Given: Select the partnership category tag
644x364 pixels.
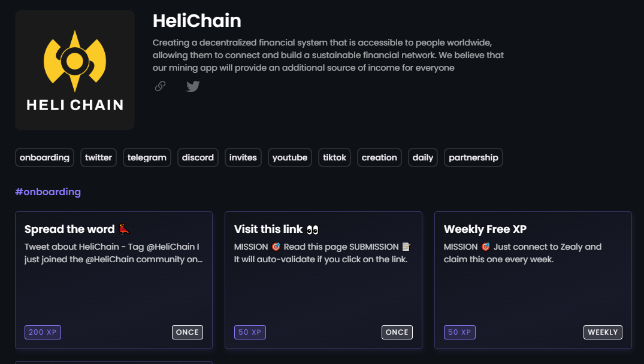Looking at the screenshot, I should tap(473, 157).
